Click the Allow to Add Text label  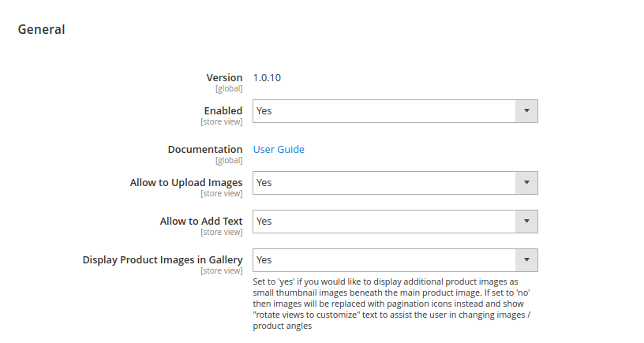pos(201,221)
